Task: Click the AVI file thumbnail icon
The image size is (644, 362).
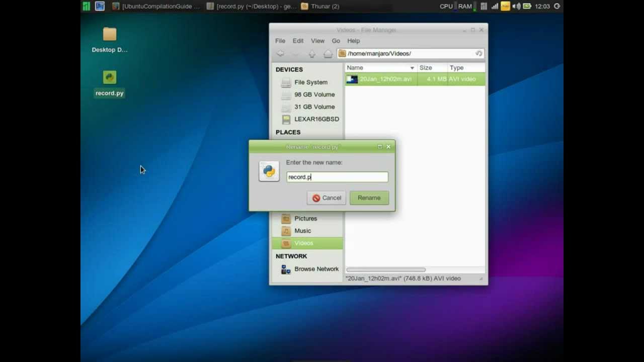Action: click(352, 79)
